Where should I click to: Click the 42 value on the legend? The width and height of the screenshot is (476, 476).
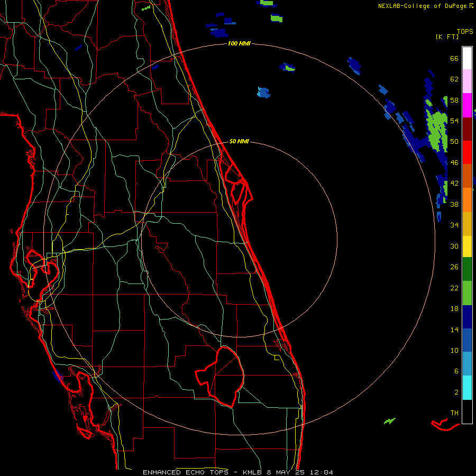pyautogui.click(x=454, y=184)
